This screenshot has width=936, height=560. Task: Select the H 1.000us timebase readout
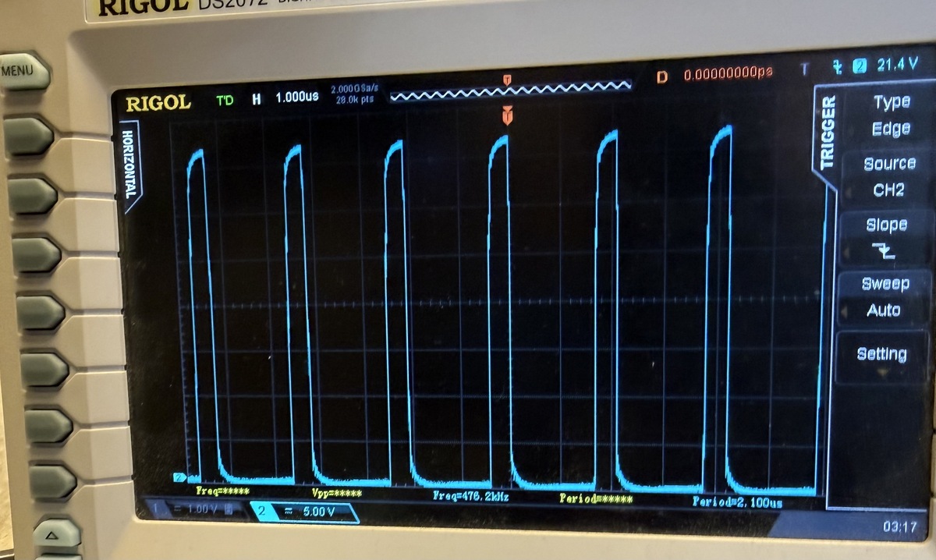285,98
